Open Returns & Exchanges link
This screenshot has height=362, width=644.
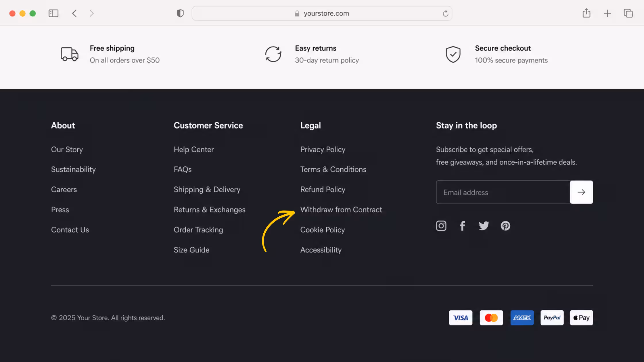210,210
